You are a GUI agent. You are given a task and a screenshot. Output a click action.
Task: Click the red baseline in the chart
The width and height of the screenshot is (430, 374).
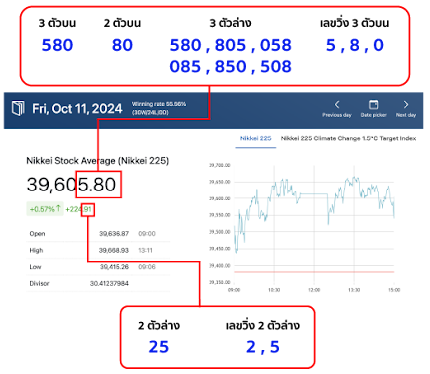click(x=314, y=272)
